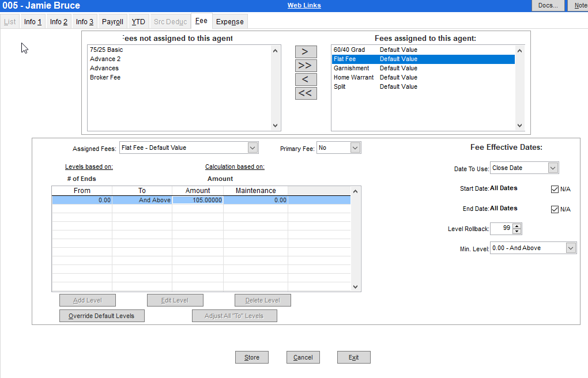
Task: Unassign all fees using "<<" arrow
Action: [306, 93]
